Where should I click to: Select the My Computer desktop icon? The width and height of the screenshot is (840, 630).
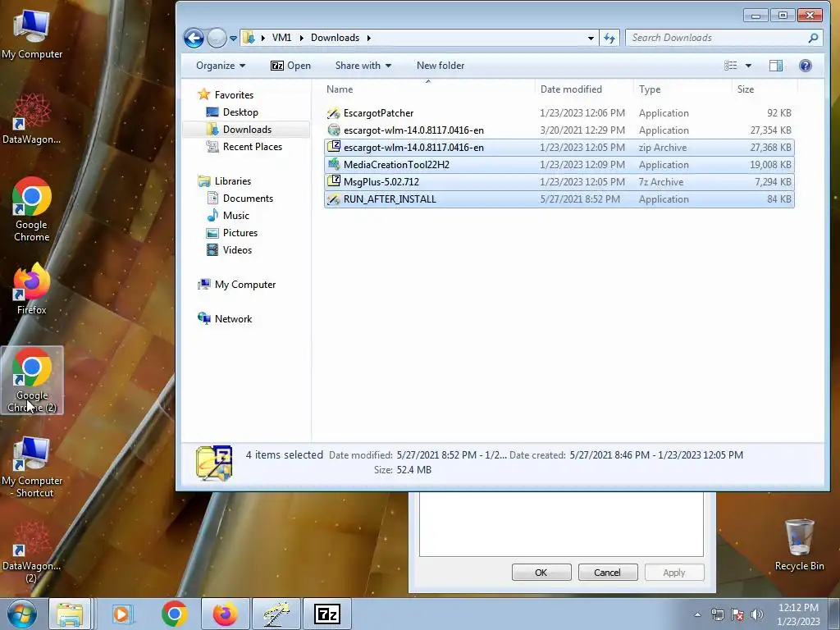[32, 34]
